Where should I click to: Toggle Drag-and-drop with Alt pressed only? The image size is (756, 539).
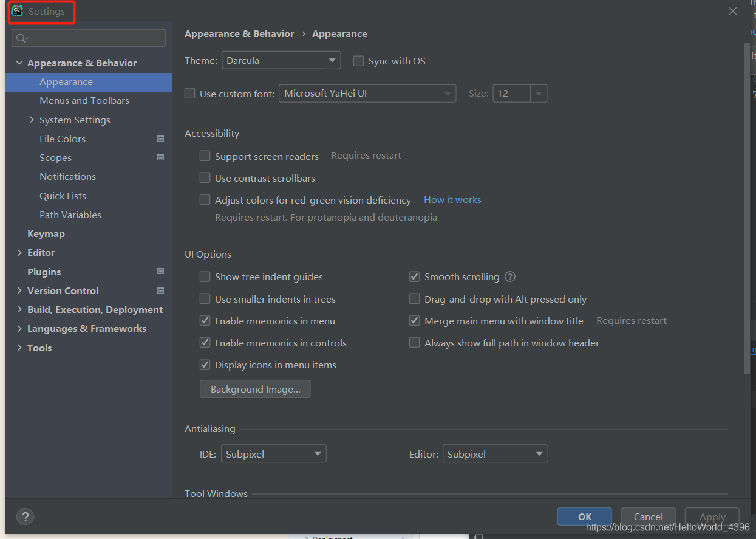click(415, 298)
